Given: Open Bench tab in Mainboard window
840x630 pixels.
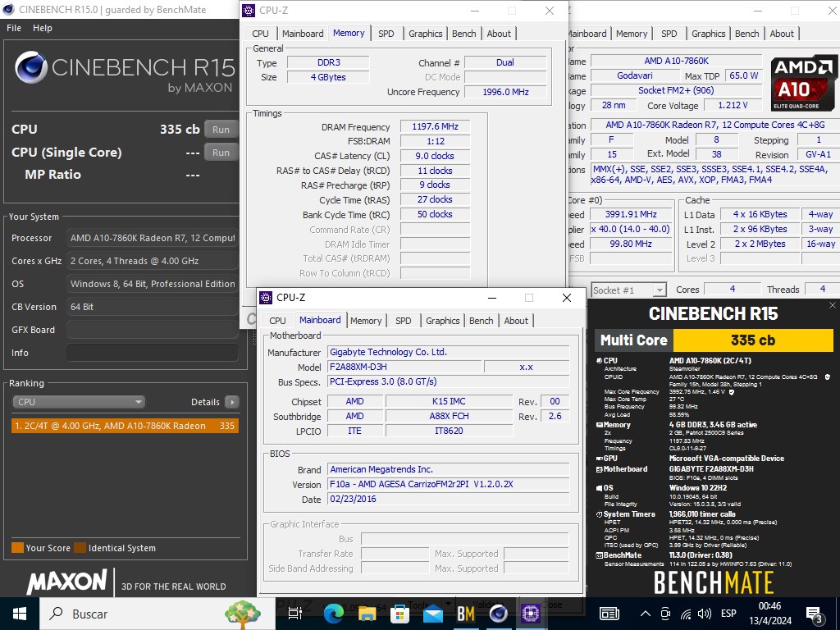Looking at the screenshot, I should [x=481, y=321].
